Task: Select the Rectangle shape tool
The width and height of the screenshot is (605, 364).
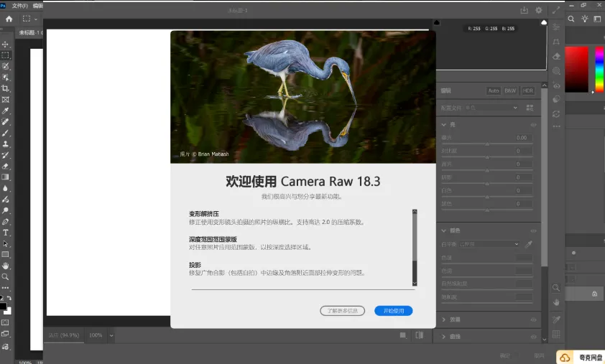Action: (6, 254)
